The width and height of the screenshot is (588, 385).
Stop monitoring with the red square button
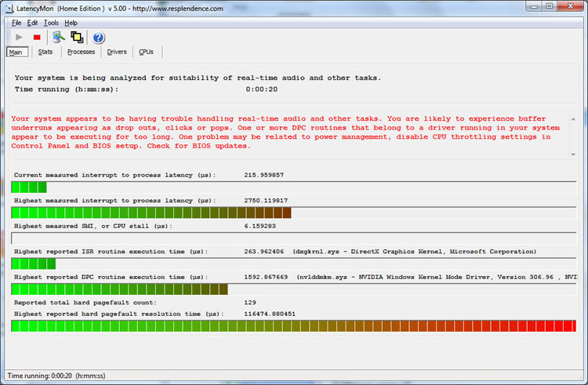(37, 37)
